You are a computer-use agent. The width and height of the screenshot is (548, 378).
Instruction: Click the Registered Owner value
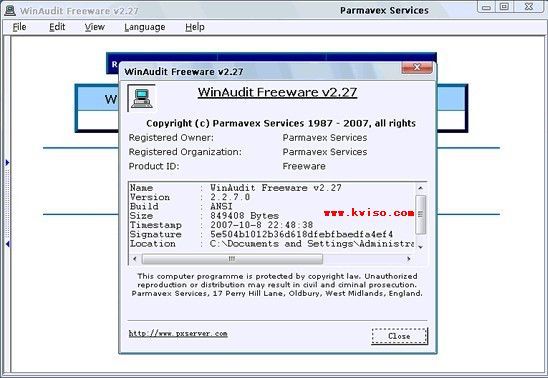tap(325, 138)
